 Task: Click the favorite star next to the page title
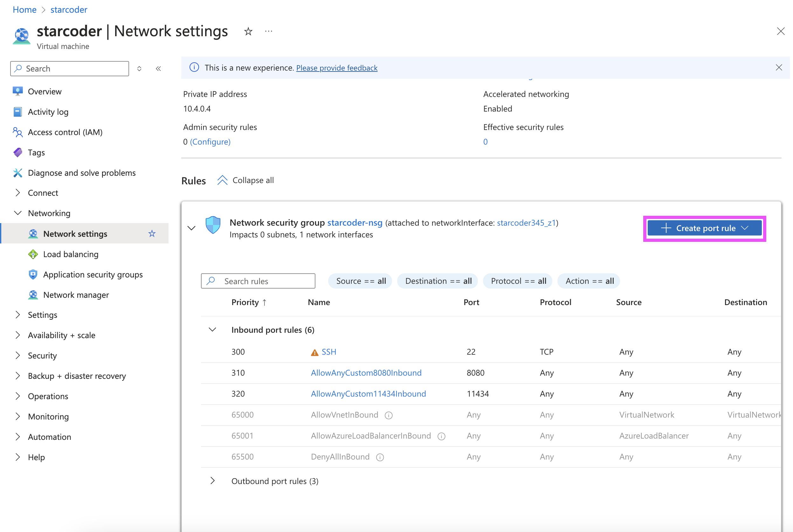click(x=248, y=31)
